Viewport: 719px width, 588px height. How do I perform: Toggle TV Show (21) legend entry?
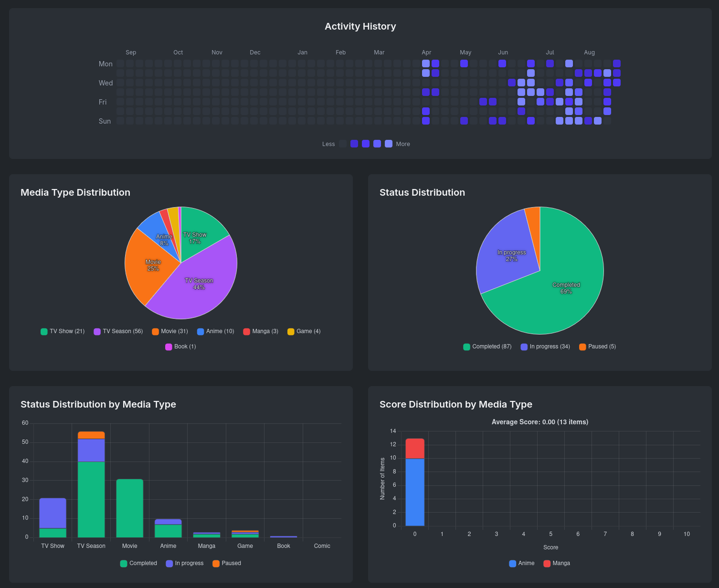(x=63, y=331)
